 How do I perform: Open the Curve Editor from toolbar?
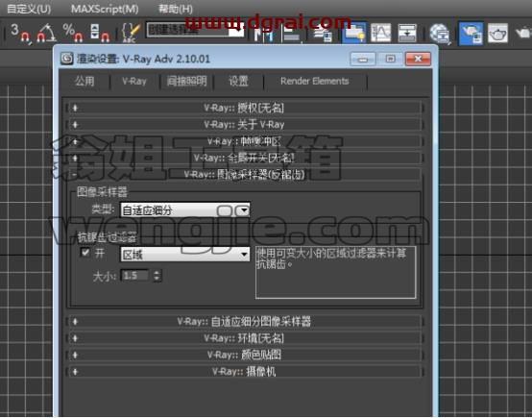[380, 33]
